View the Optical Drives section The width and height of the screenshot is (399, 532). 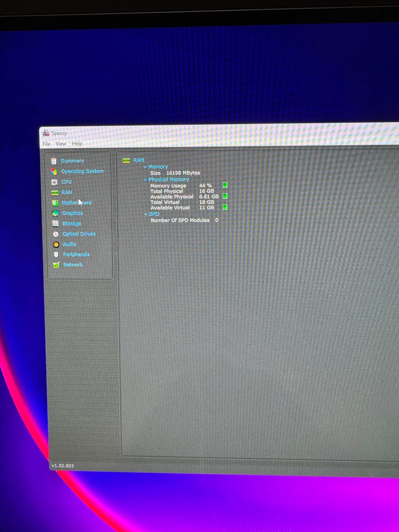point(79,234)
